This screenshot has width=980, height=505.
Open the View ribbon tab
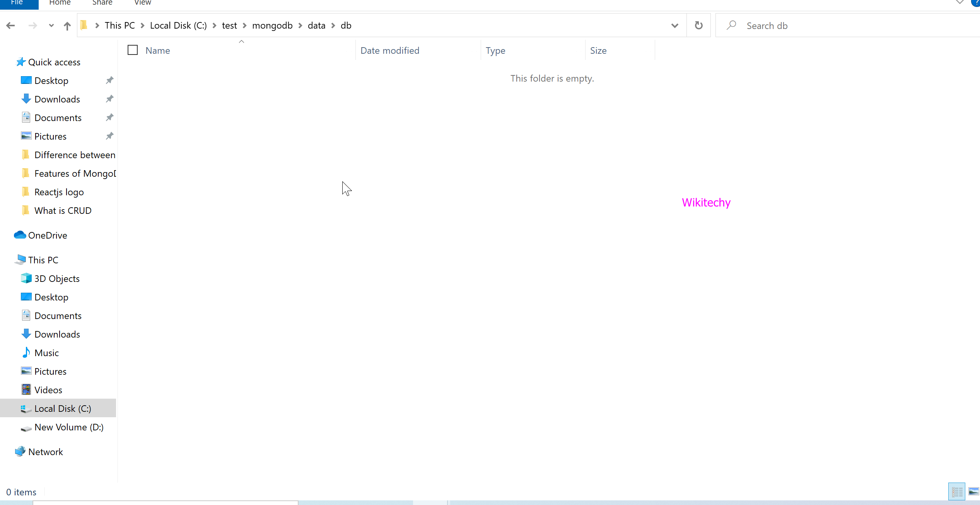pyautogui.click(x=142, y=3)
